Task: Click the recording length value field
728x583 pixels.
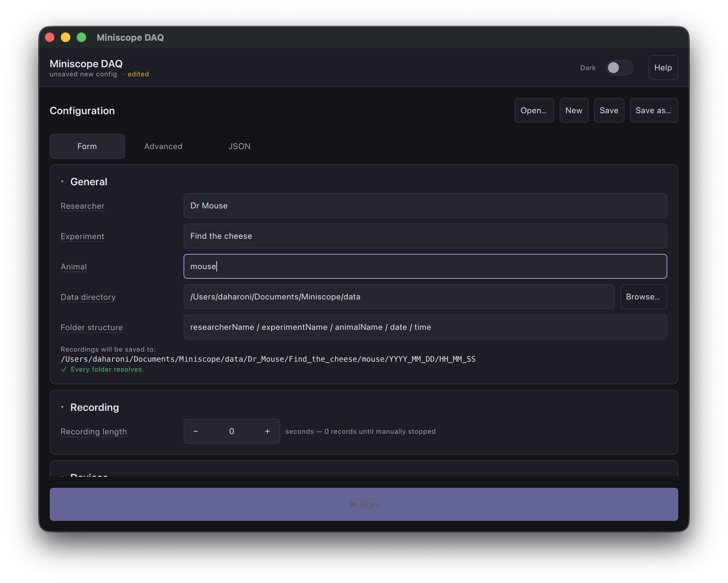Action: (232, 431)
